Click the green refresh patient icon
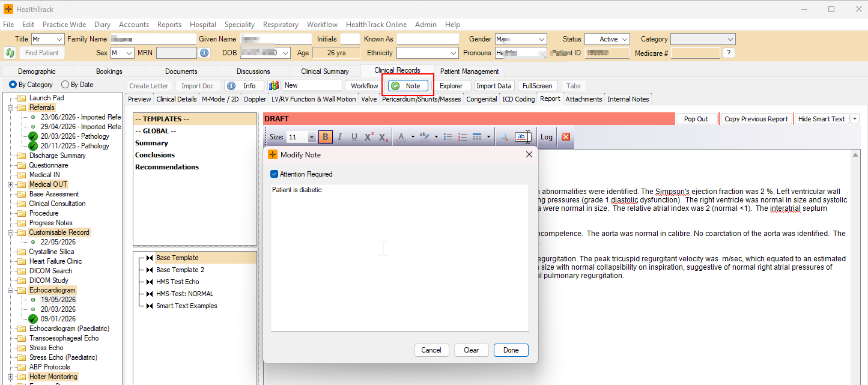868x385 pixels. pos(10,53)
